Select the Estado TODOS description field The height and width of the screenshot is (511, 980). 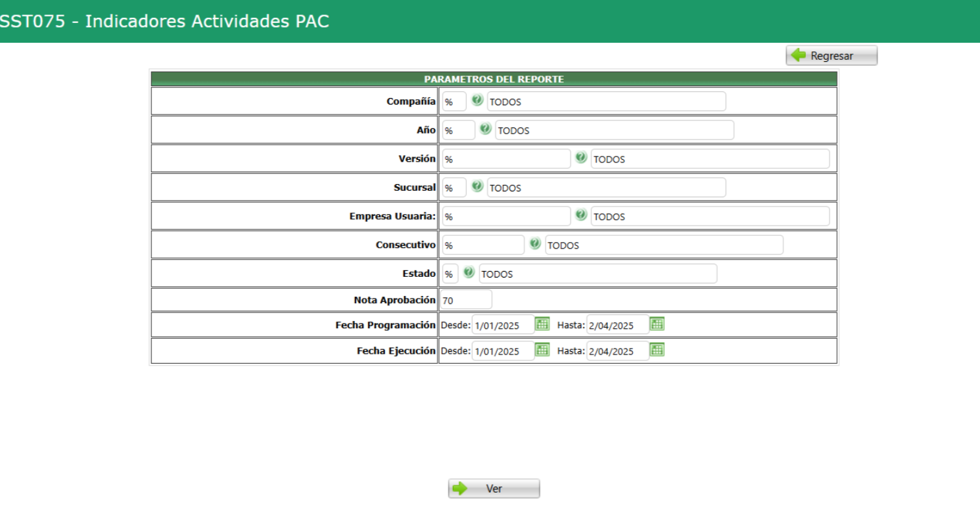(x=598, y=274)
